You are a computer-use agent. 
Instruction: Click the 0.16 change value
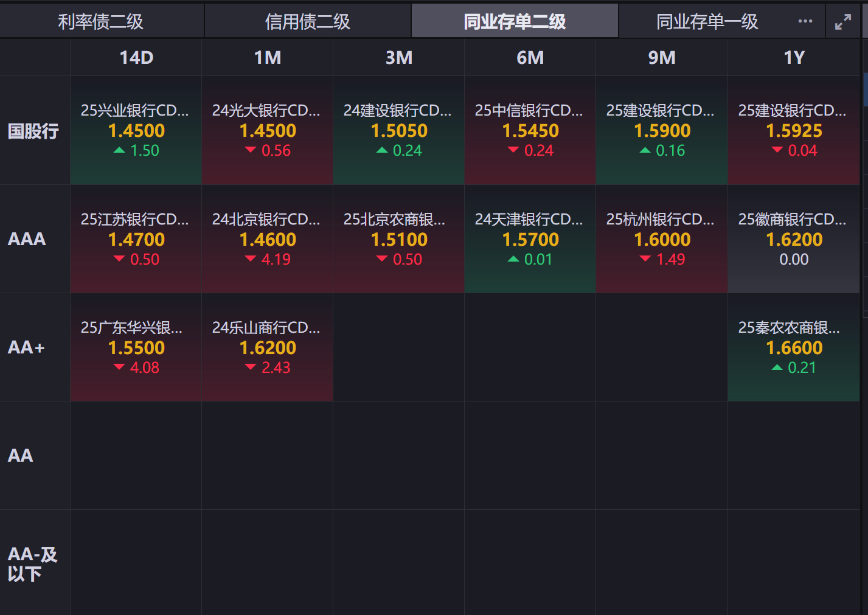pyautogui.click(x=670, y=150)
